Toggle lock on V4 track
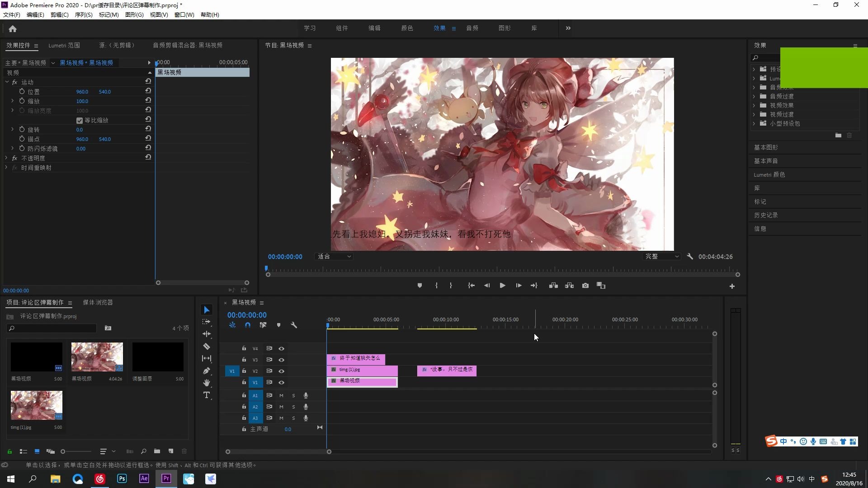The width and height of the screenshot is (868, 488). point(244,348)
